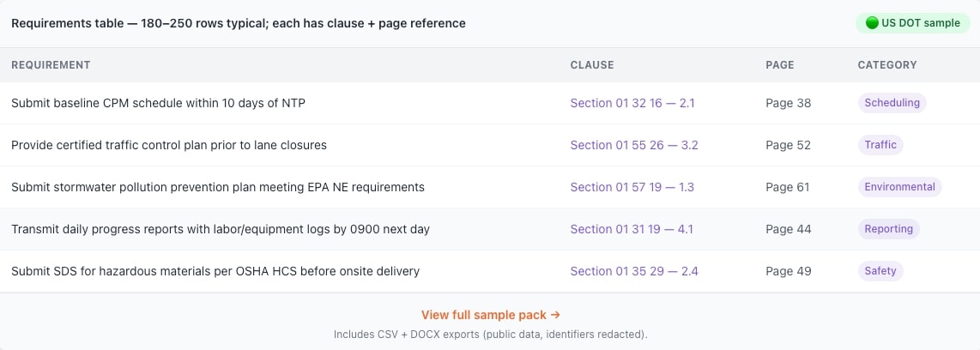Viewport: 980px width, 350px height.
Task: Click the Safety category badge
Action: point(880,271)
